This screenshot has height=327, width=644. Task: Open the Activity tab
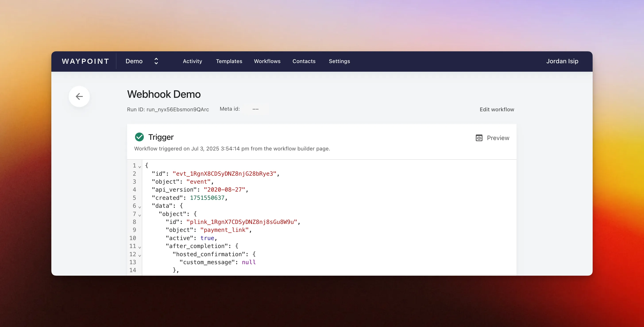192,61
